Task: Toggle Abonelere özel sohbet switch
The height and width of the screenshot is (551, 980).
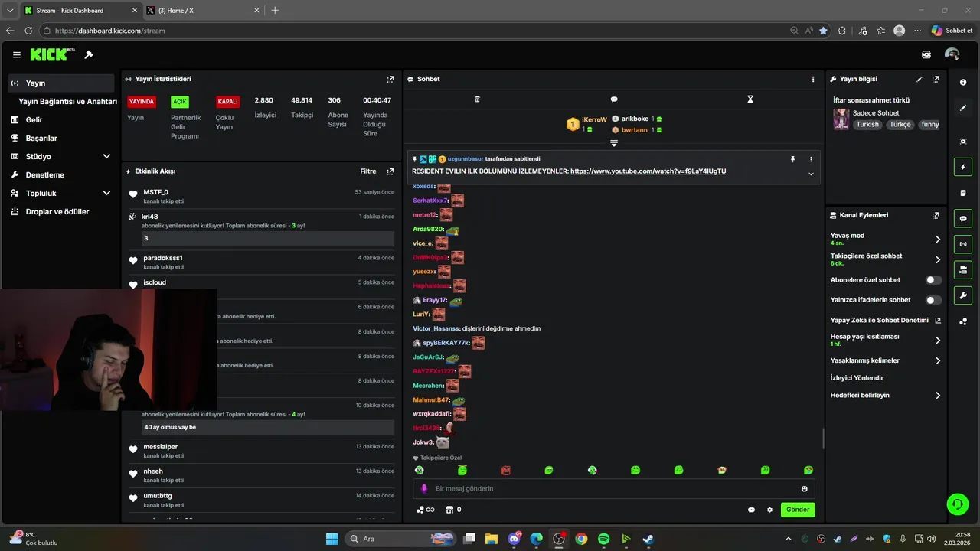Action: (933, 280)
